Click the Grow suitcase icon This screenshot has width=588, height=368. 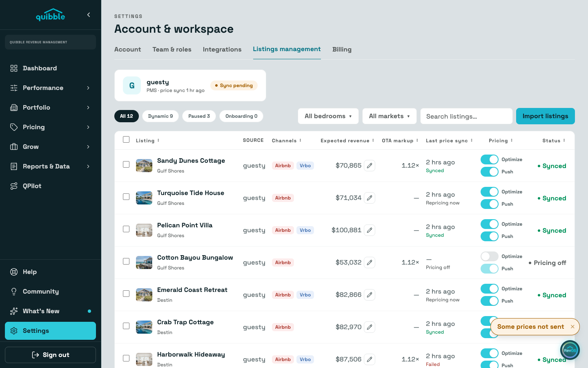14,147
